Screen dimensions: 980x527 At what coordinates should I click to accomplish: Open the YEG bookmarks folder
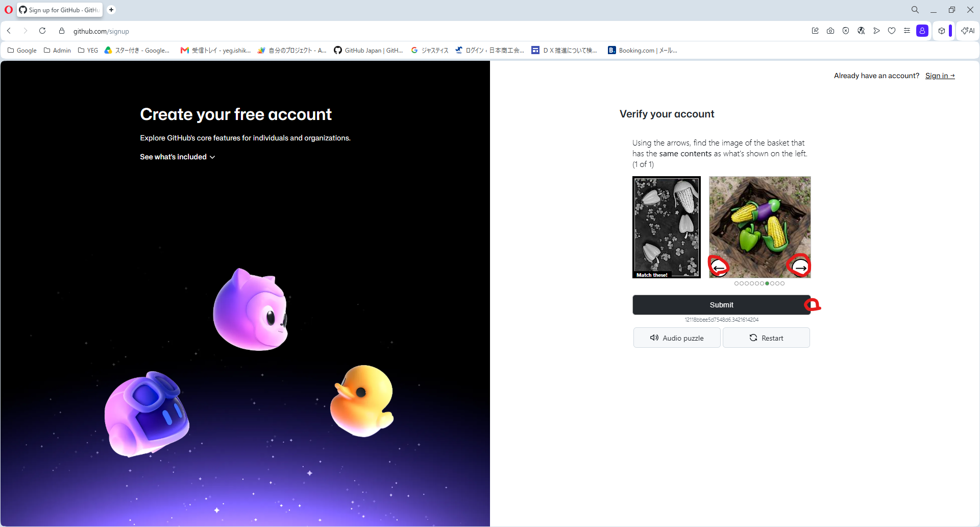coord(88,50)
